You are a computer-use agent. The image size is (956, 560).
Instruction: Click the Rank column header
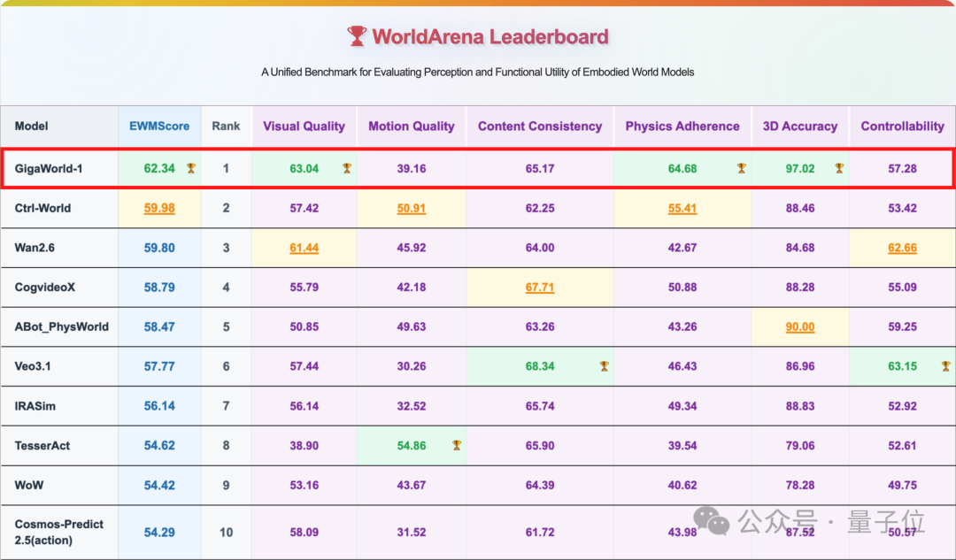coord(226,127)
